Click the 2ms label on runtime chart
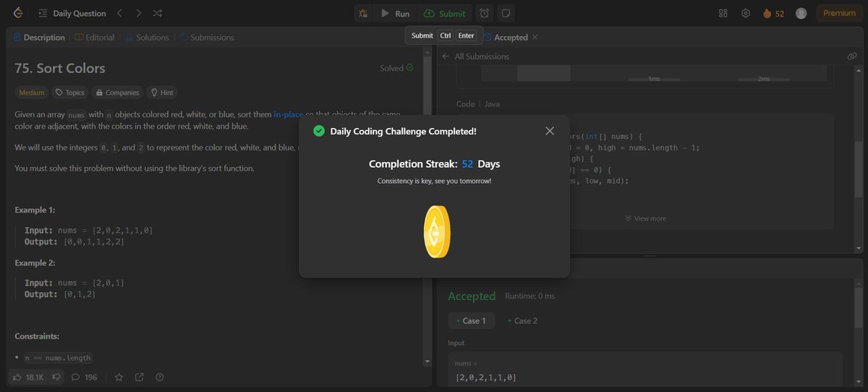This screenshot has height=392, width=868. (x=764, y=79)
